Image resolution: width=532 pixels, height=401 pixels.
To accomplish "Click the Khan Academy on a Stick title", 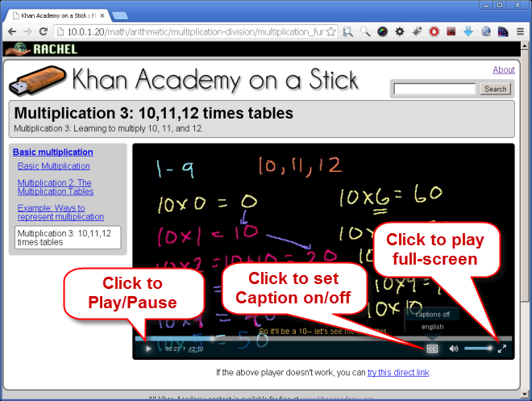I will click(x=215, y=79).
